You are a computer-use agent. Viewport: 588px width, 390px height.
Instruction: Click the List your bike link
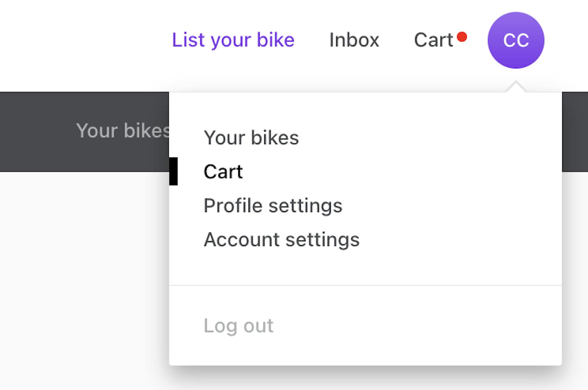233,40
